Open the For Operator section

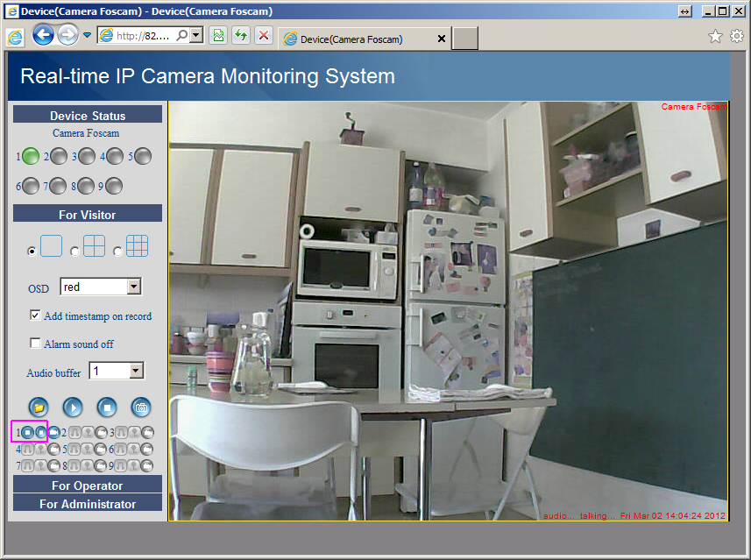(88, 485)
